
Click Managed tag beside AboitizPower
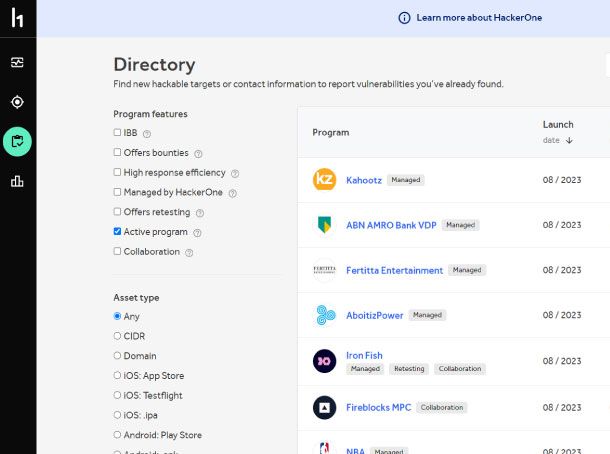pyautogui.click(x=427, y=315)
